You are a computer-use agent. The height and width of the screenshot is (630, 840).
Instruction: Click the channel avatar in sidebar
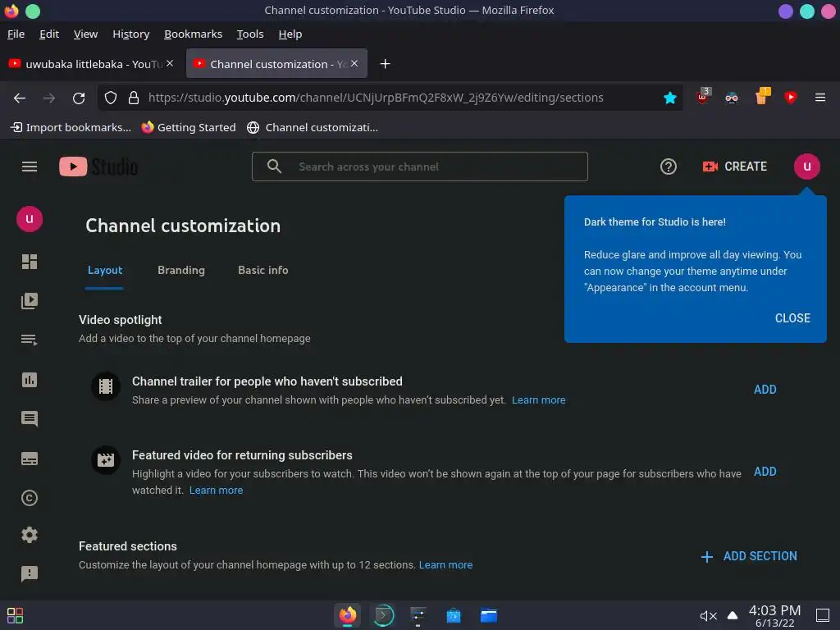[30, 219]
